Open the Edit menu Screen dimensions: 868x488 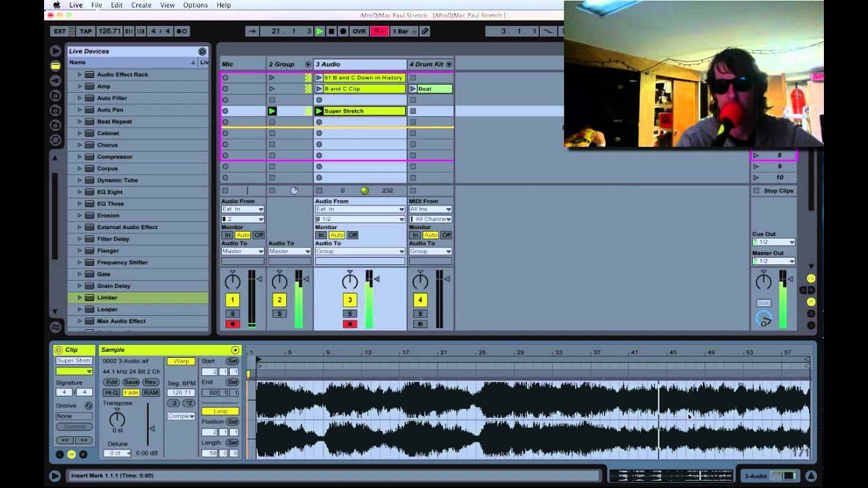117,5
